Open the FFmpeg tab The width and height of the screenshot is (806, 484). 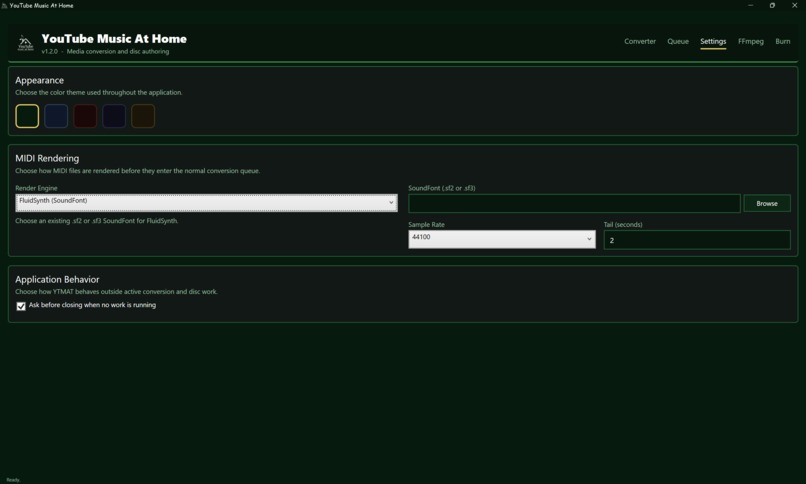point(750,41)
